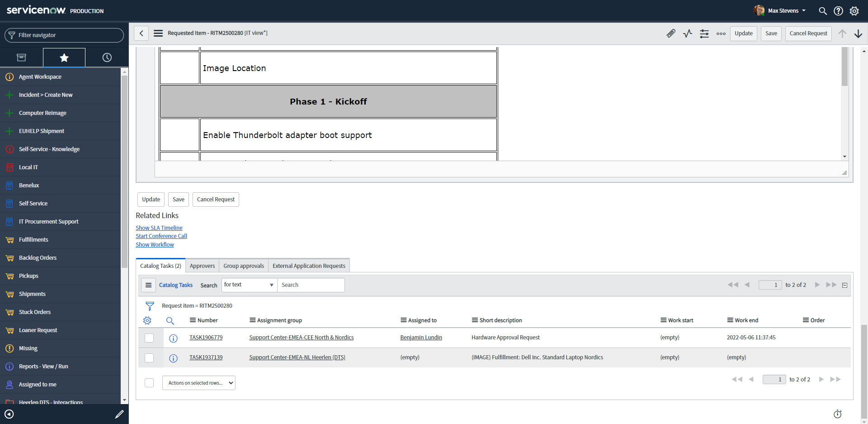Open the list personalize gear icon
The width and height of the screenshot is (868, 424).
coord(147,320)
